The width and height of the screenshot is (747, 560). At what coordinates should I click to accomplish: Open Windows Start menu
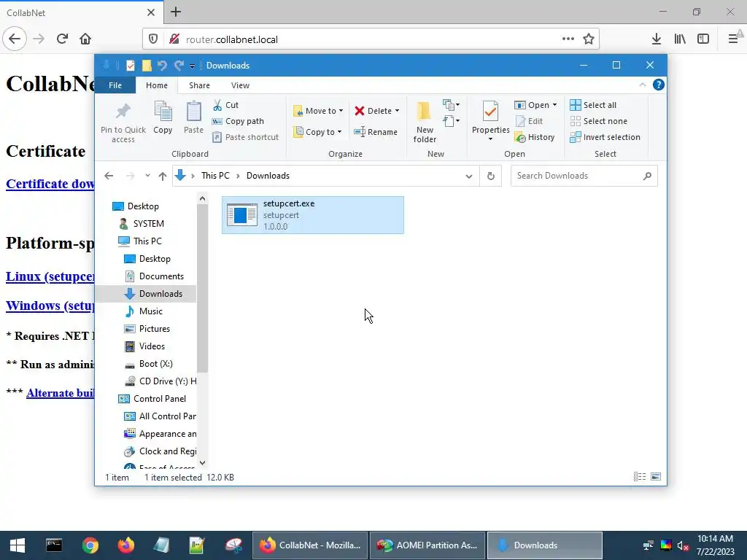pyautogui.click(x=18, y=545)
